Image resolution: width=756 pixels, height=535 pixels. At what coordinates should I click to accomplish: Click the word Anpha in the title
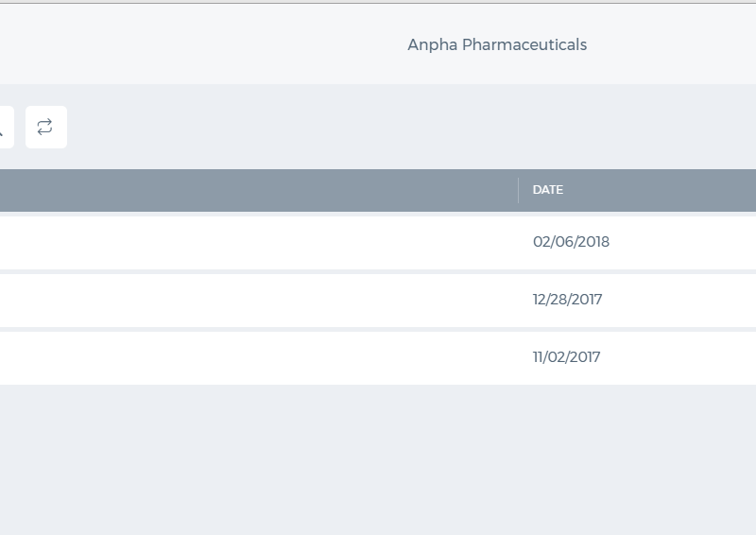point(433,44)
